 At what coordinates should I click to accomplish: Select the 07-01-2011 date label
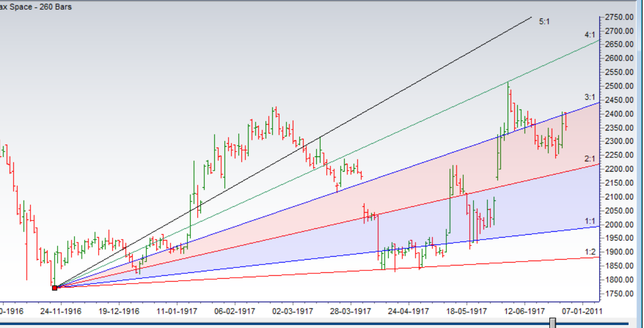581,311
